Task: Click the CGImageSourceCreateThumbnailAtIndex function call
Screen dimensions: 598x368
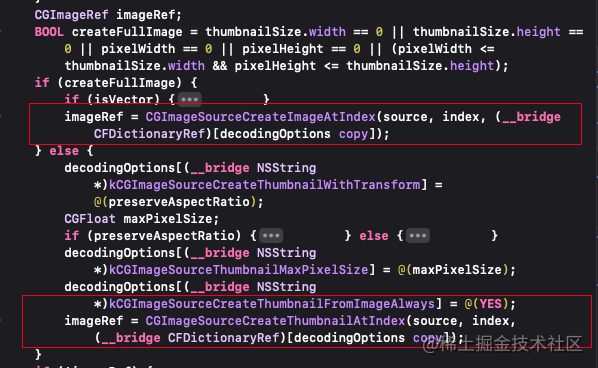Action: point(275,321)
